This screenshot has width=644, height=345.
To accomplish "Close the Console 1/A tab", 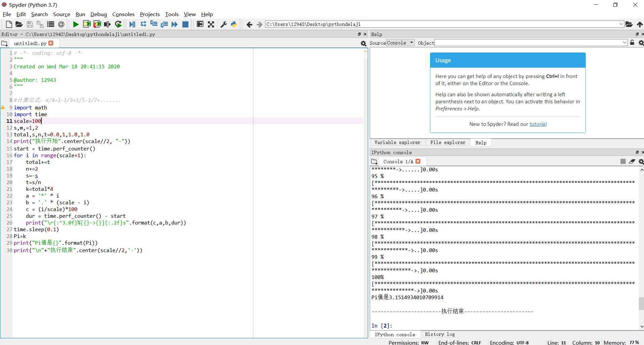I will [x=418, y=161].
